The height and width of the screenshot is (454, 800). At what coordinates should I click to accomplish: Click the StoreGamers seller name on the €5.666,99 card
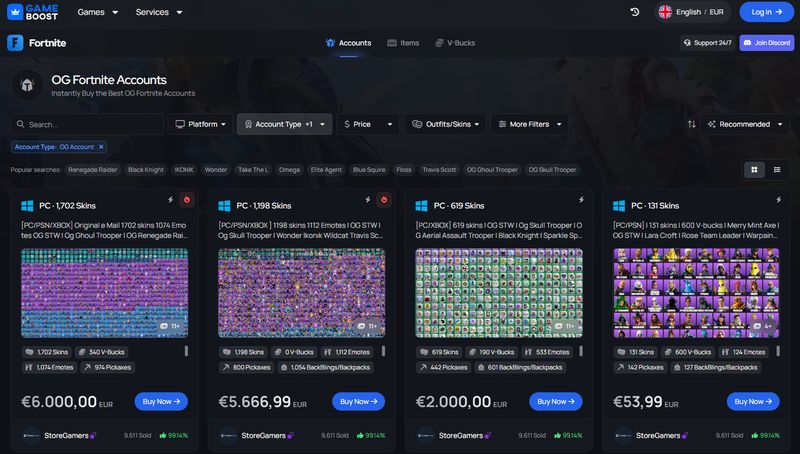pyautogui.click(x=264, y=435)
